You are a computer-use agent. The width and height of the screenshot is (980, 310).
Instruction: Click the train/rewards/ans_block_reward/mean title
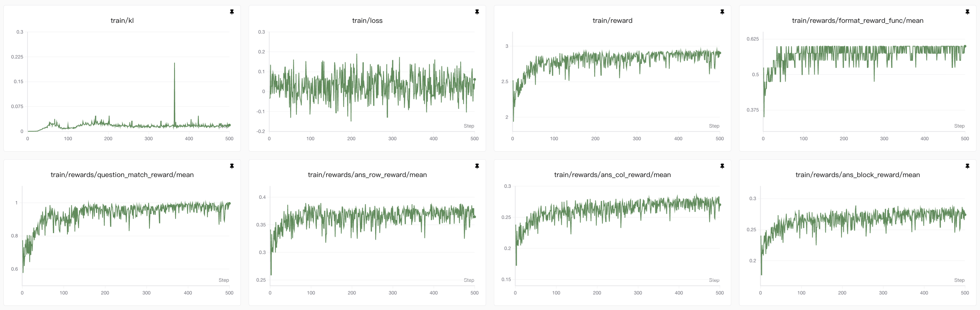[857, 175]
